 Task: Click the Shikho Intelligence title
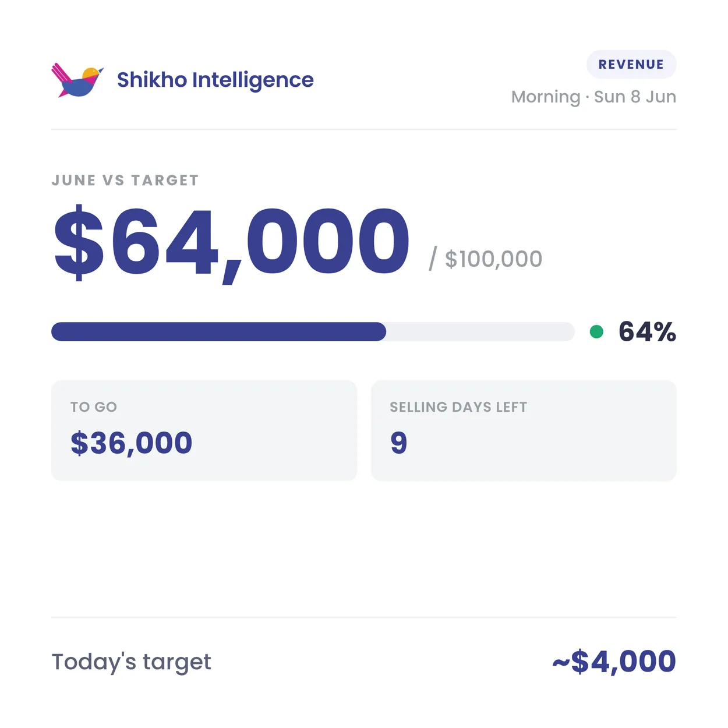point(215,80)
